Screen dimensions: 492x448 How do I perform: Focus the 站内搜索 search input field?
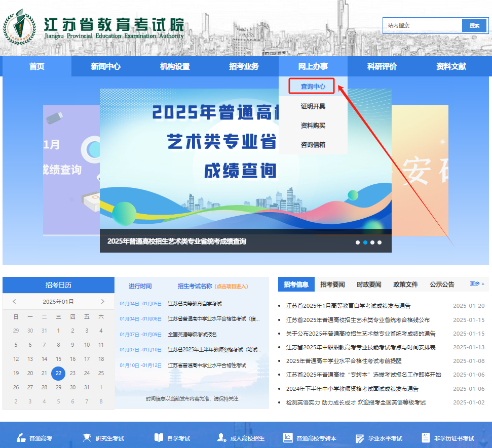(423, 25)
